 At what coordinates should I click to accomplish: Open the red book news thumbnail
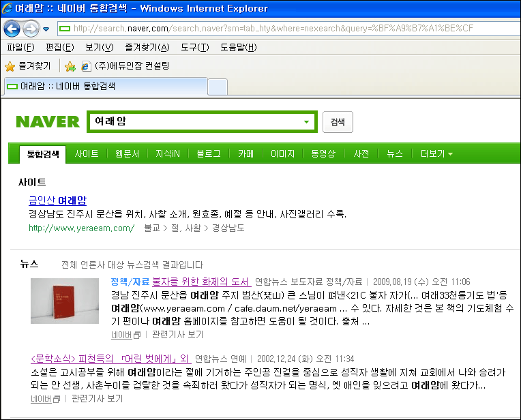65,301
